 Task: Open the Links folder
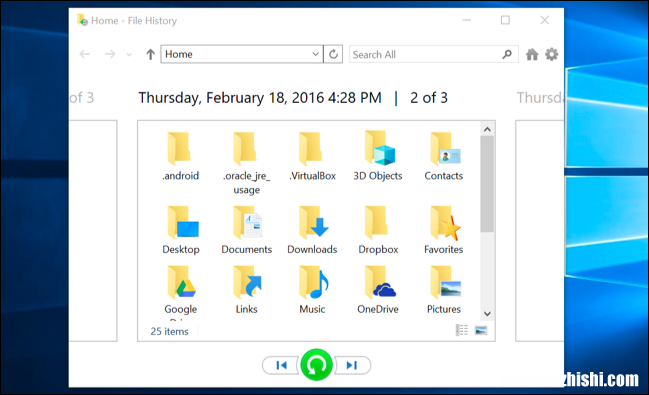point(247,290)
